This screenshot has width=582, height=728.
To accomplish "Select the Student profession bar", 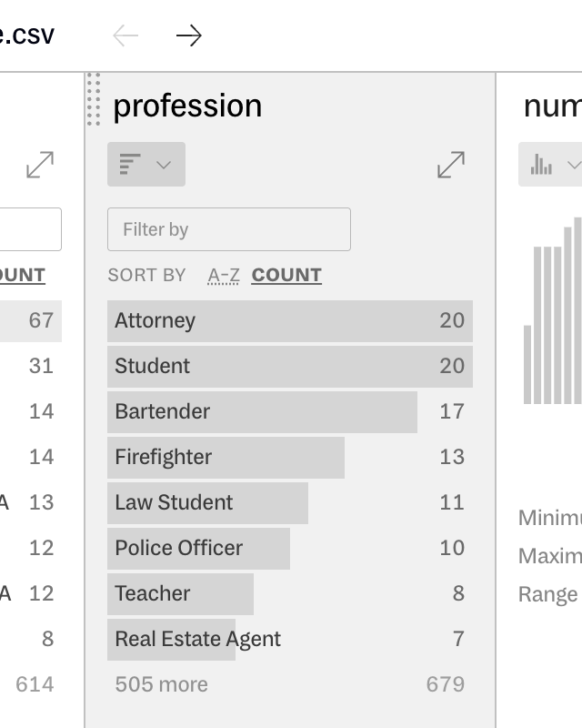I will [x=289, y=366].
